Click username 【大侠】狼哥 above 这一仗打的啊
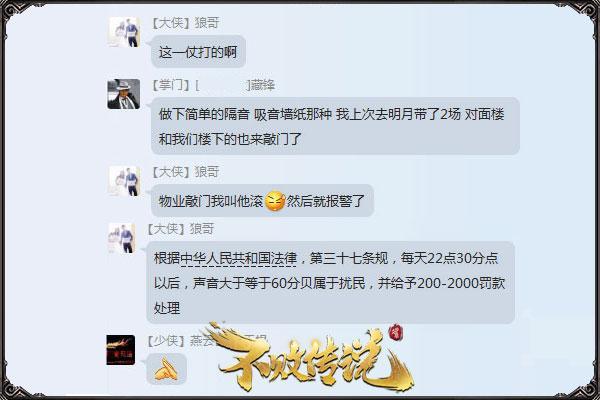The height and width of the screenshot is (400, 600). click(x=185, y=23)
